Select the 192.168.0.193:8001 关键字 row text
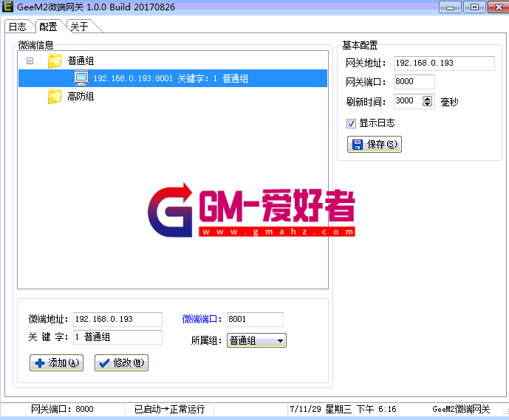Screen dimensions: 509x420 (x=171, y=78)
